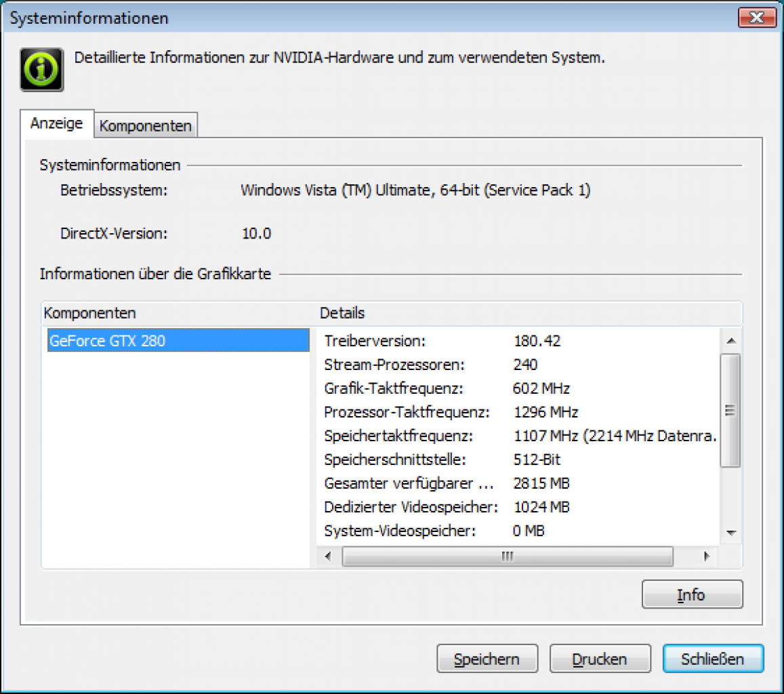
Task: Click the Betriebssystem label
Action: [x=114, y=190]
